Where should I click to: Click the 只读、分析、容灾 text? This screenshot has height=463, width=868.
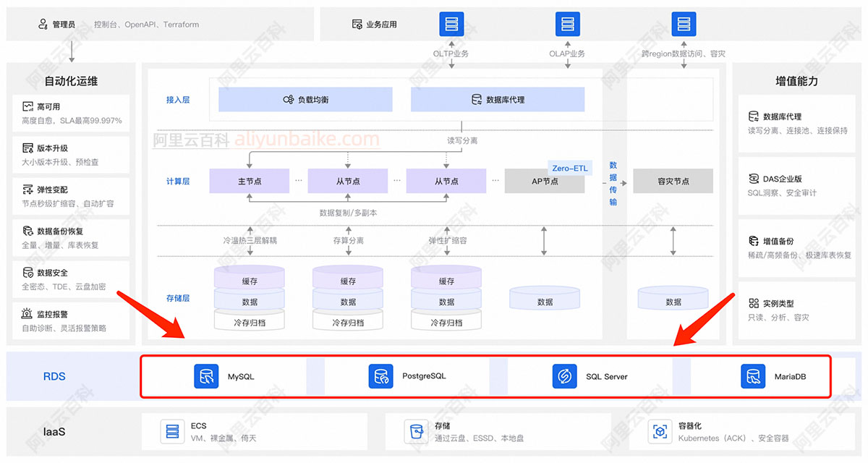point(778,317)
